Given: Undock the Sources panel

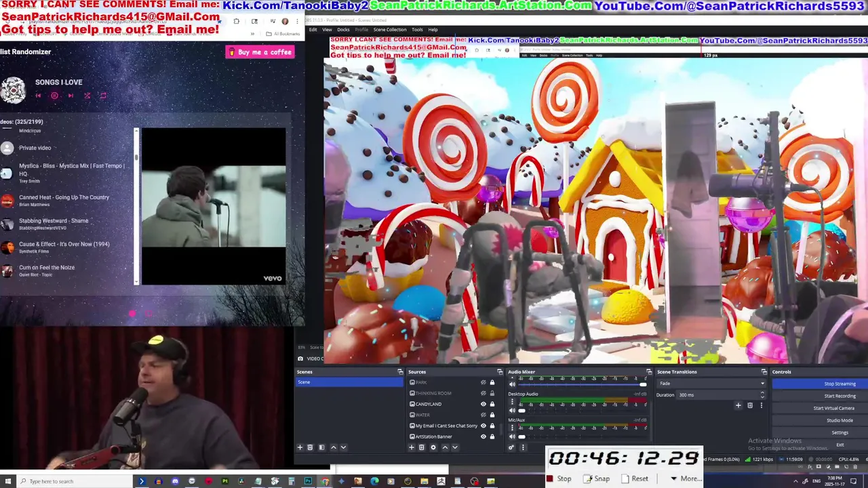Looking at the screenshot, I should tap(500, 372).
